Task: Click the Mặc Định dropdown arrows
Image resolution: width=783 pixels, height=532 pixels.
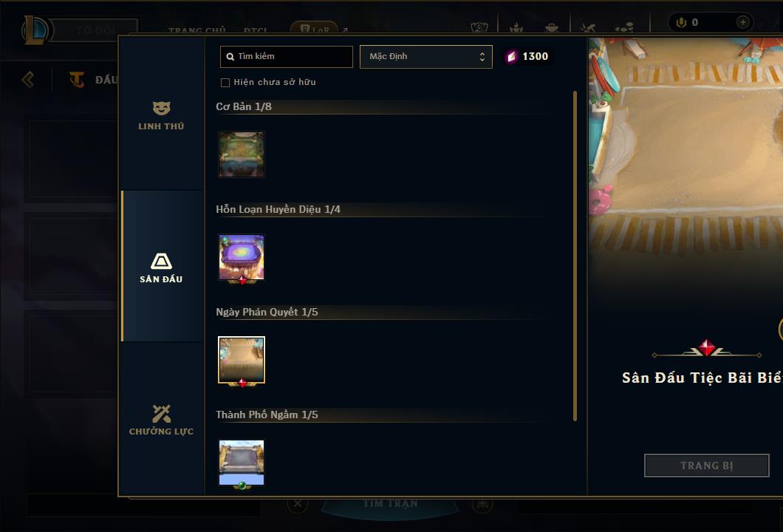Action: pos(482,56)
